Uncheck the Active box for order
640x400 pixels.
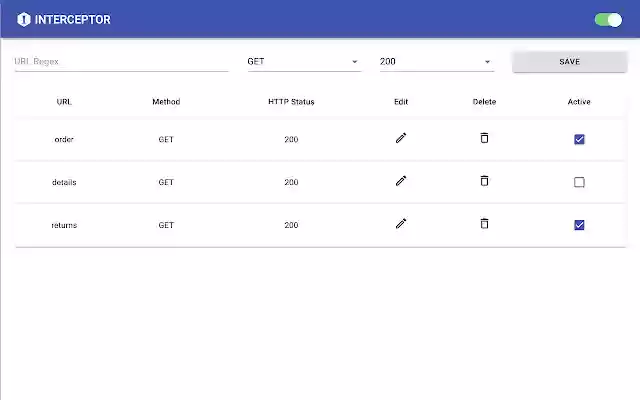579,139
